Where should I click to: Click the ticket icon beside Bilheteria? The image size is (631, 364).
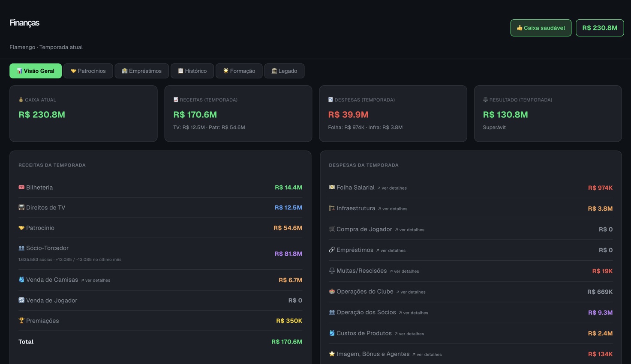coord(21,187)
